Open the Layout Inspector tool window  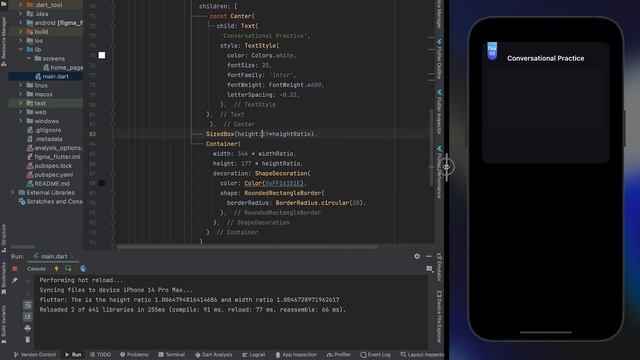coord(422,355)
